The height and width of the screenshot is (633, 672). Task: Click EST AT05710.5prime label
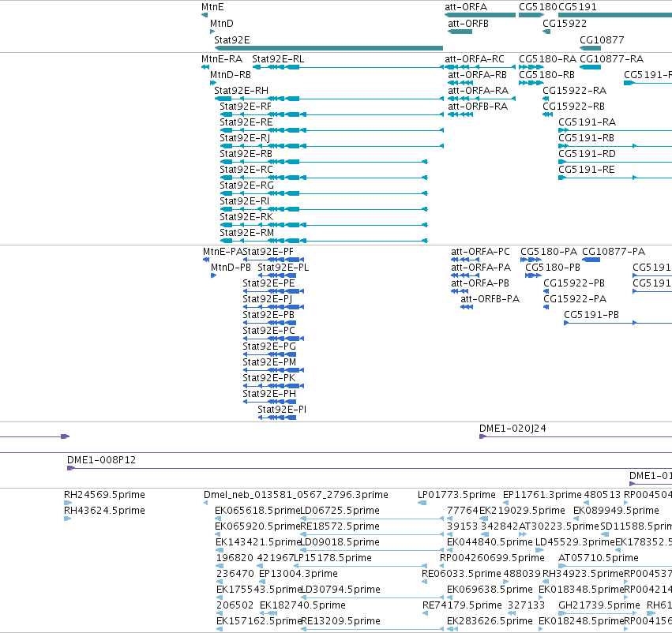coord(599,557)
